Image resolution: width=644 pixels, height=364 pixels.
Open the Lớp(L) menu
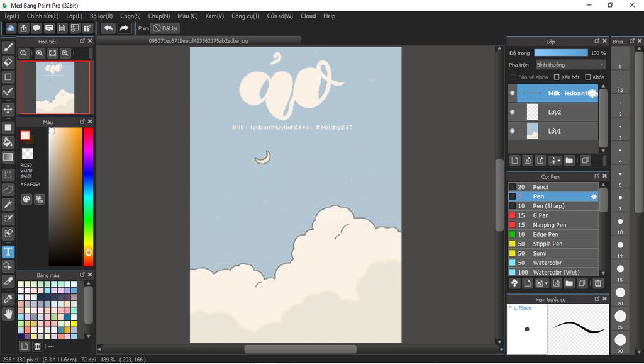(x=74, y=16)
